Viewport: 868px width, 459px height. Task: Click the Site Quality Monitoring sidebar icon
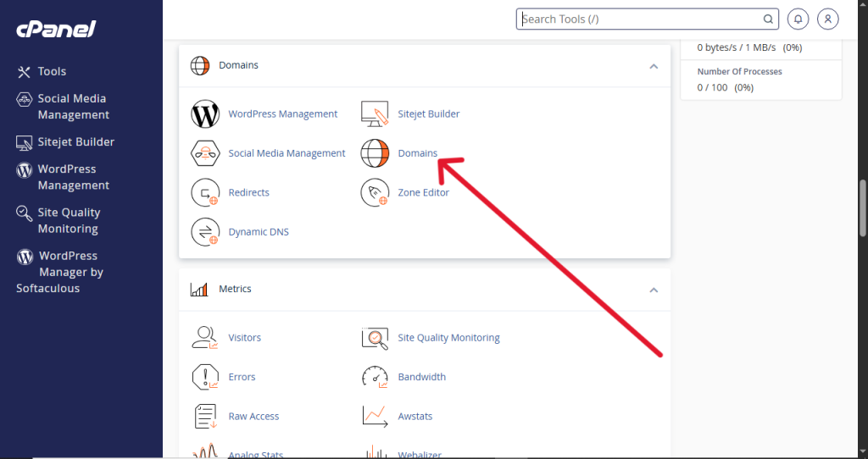pyautogui.click(x=24, y=213)
